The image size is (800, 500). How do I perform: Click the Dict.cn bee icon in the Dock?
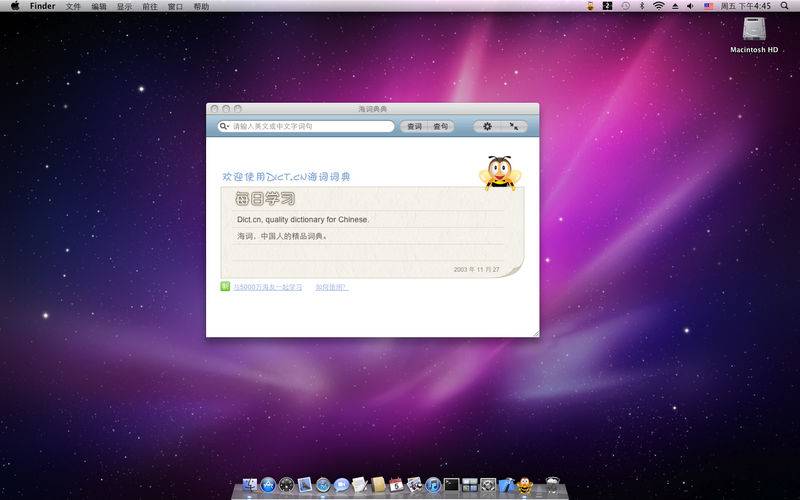[x=524, y=484]
